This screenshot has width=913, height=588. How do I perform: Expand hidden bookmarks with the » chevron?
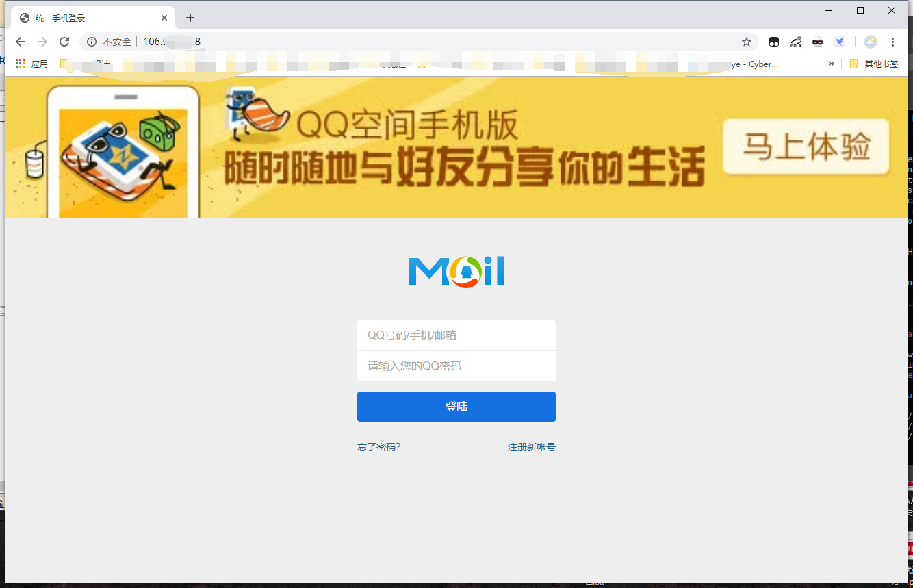coord(832,64)
